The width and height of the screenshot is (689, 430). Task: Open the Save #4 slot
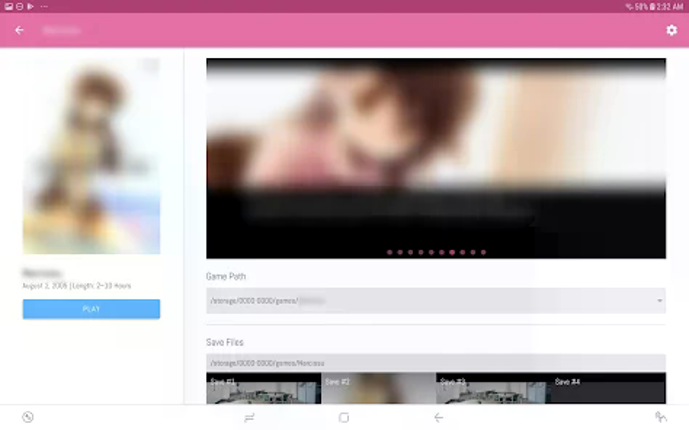(x=608, y=388)
